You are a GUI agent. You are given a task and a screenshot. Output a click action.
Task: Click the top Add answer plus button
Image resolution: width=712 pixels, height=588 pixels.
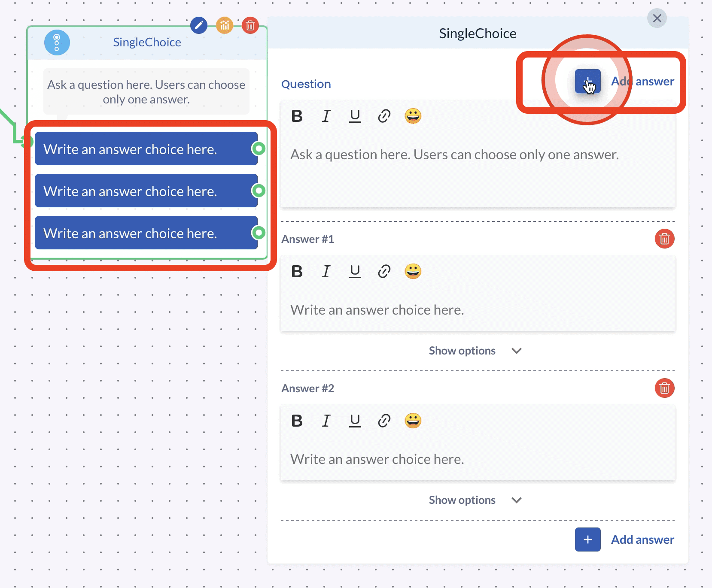point(588,81)
